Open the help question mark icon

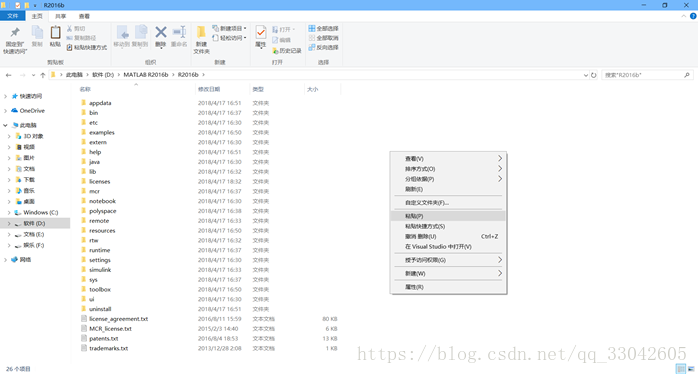[x=693, y=16]
